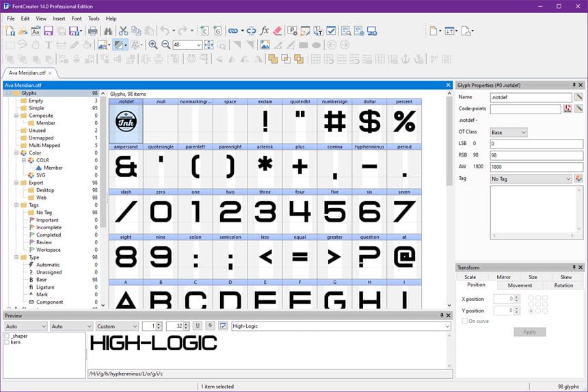Create a new font file
The width and height of the screenshot is (588, 392).
(x=10, y=31)
